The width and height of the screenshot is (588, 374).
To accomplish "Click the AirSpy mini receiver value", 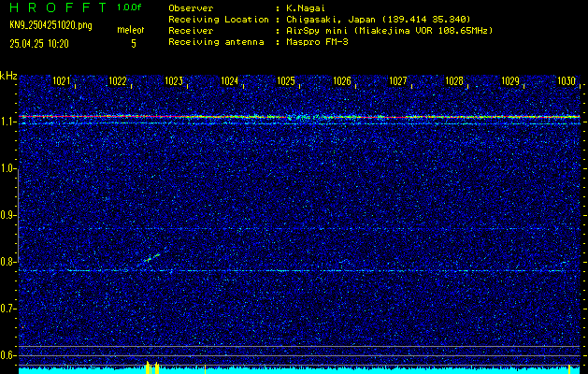I will 390,31.
